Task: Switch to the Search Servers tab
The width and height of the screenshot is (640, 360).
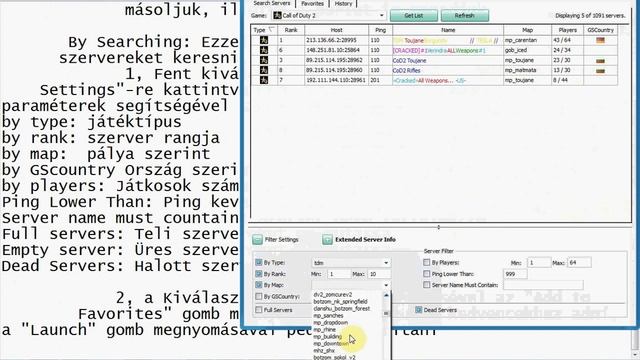Action: click(x=272, y=3)
